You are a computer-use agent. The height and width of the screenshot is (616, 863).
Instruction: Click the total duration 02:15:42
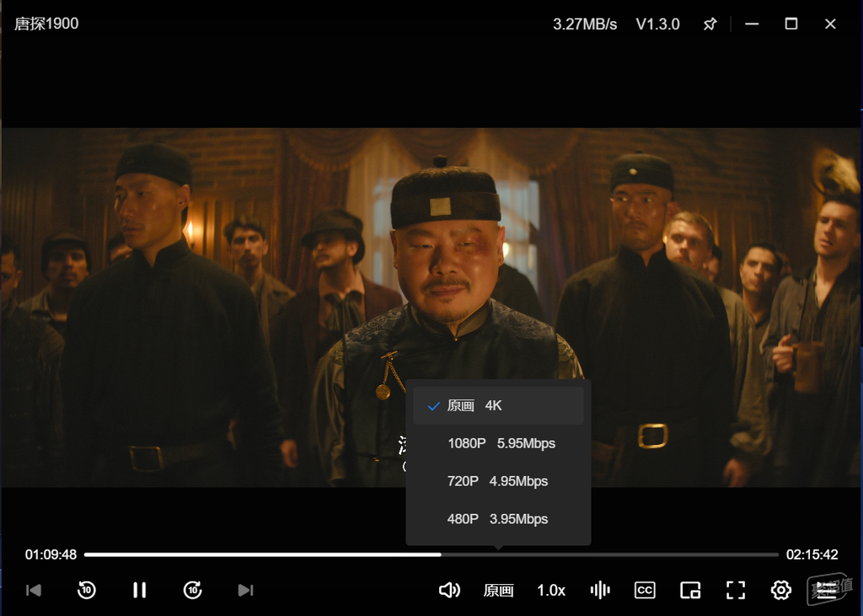click(x=812, y=554)
